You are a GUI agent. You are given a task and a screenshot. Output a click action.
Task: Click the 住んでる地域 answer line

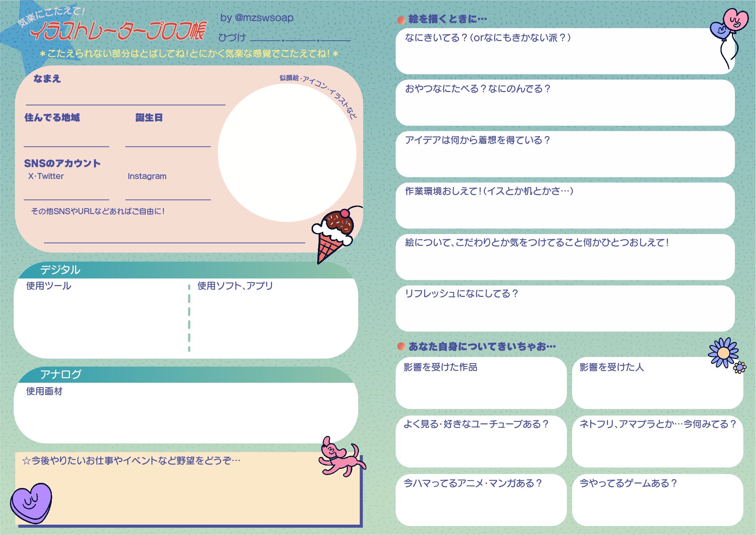coord(67,146)
